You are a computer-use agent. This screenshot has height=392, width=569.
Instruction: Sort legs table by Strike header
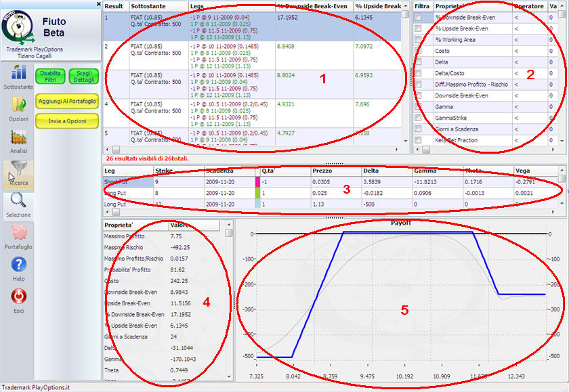click(x=178, y=171)
